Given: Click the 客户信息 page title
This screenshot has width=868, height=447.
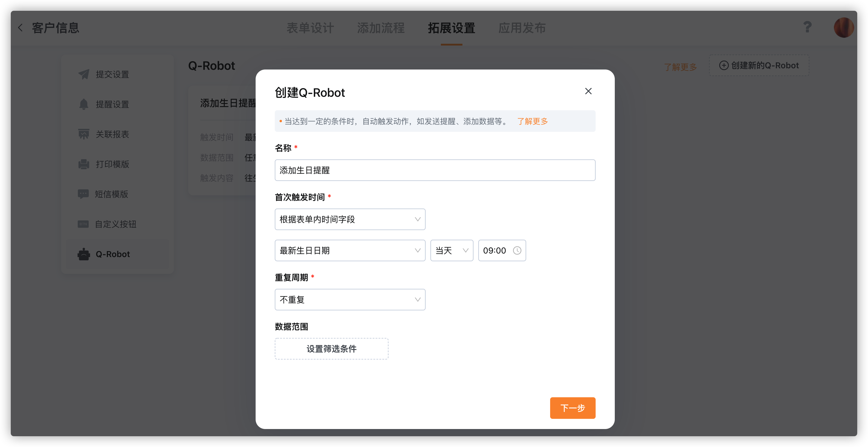Looking at the screenshot, I should coord(56,28).
